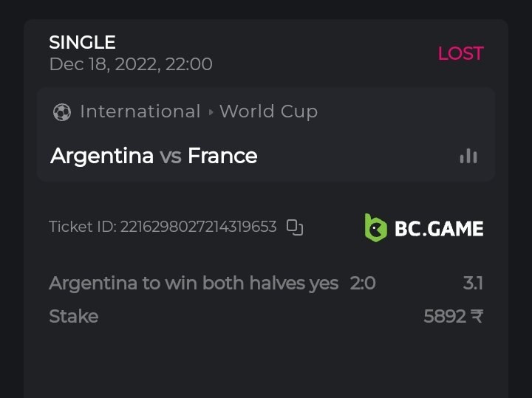Copy the ticket ID using the copy icon
Screen dimensions: 532x398
295,227
